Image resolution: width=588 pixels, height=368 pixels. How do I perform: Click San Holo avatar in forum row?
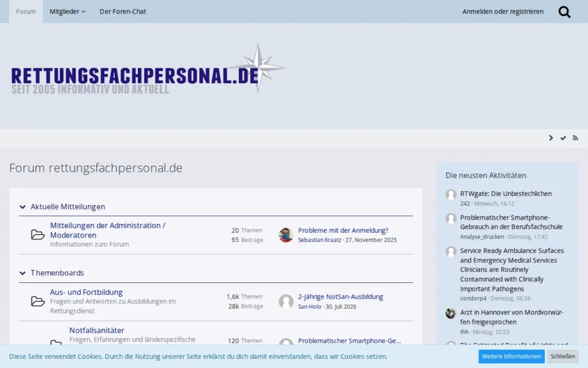[x=286, y=301]
